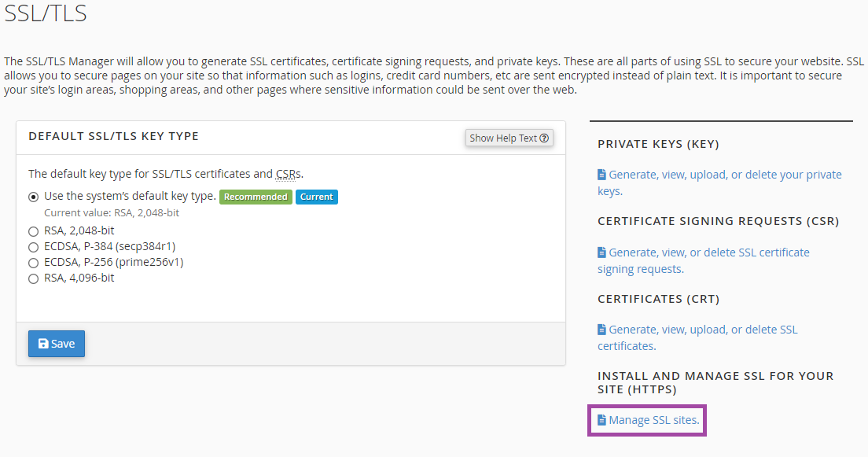Viewport: 868px width, 457px height.
Task: Click the blue Current badge
Action: pyautogui.click(x=317, y=197)
